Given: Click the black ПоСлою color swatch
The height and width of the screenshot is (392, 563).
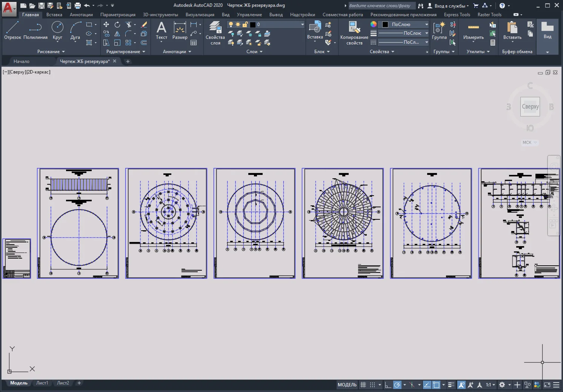Looking at the screenshot, I should [x=385, y=24].
